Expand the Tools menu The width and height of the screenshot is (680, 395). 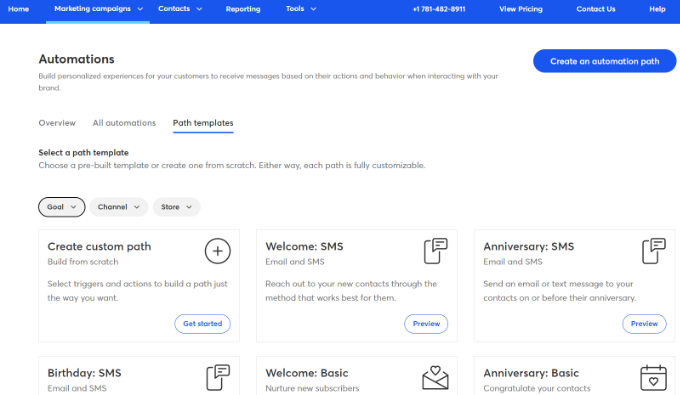(x=301, y=9)
